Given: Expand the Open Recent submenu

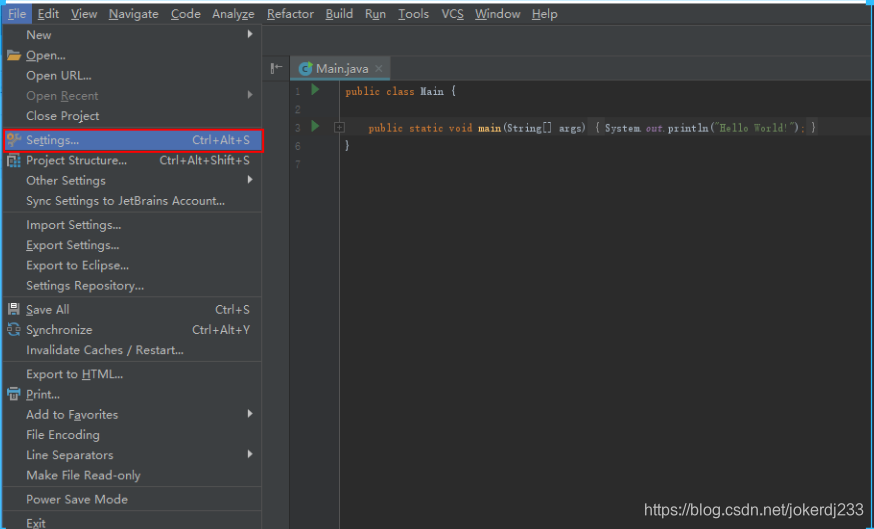Looking at the screenshot, I should [x=132, y=96].
